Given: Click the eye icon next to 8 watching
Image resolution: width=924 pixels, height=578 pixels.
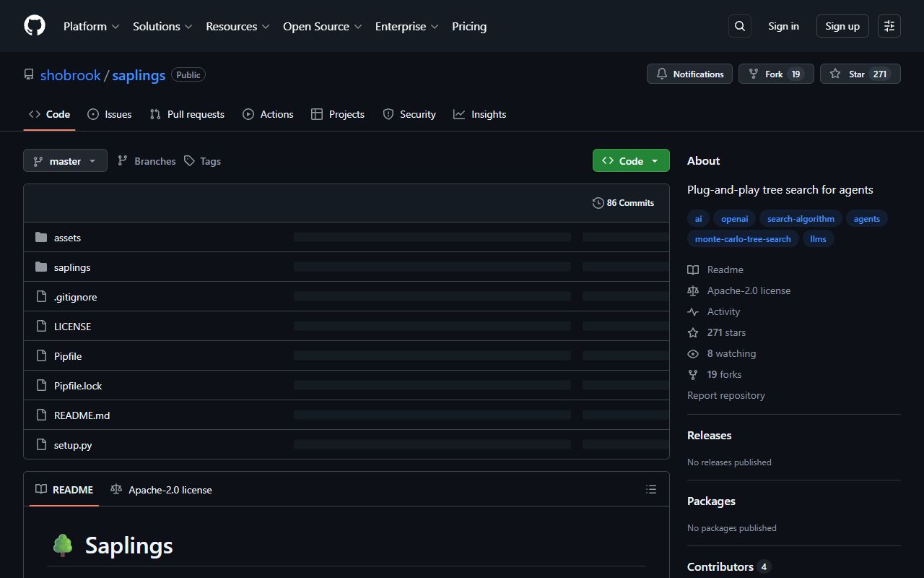Looking at the screenshot, I should click(693, 353).
